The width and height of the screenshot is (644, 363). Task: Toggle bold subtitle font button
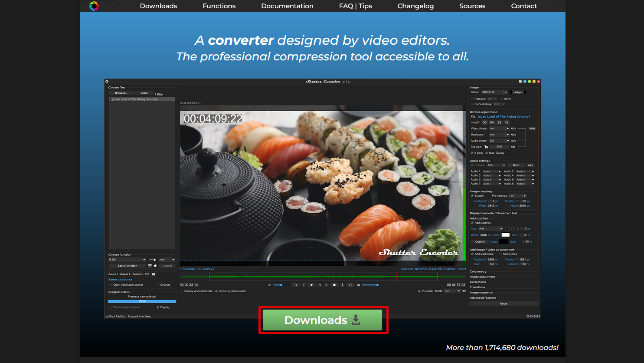pyautogui.click(x=507, y=229)
